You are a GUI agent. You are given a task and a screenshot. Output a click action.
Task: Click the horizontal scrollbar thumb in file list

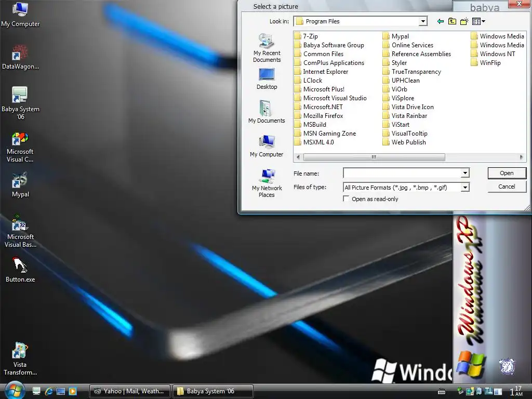pos(374,157)
